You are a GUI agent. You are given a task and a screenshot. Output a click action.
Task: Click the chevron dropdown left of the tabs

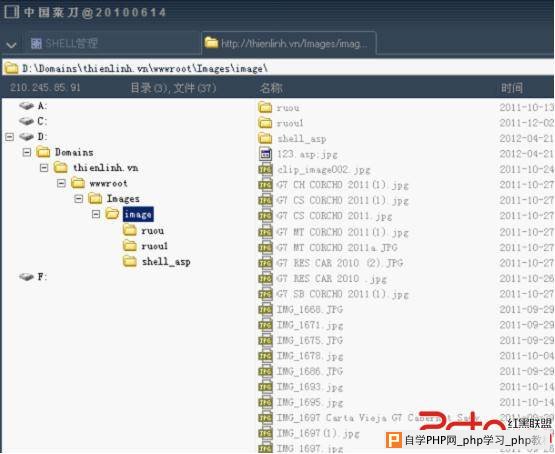(11, 45)
